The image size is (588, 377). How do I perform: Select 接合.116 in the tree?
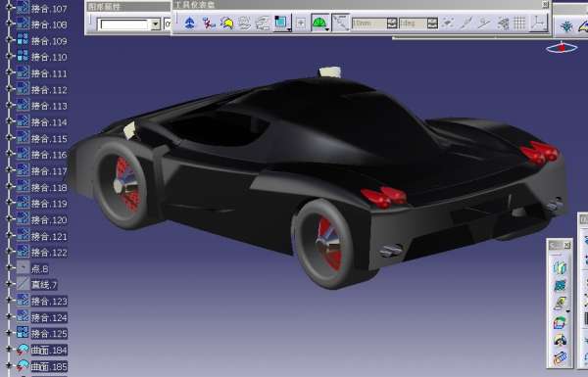tap(49, 155)
